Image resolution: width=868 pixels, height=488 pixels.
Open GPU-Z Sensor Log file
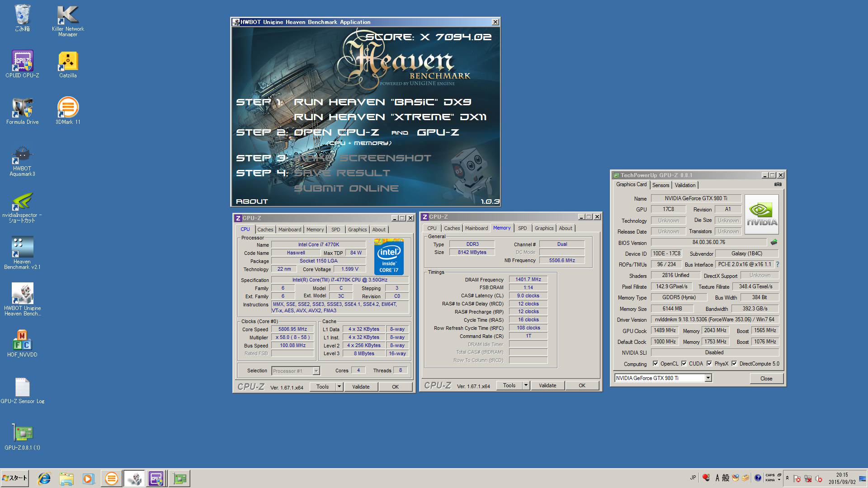point(22,390)
